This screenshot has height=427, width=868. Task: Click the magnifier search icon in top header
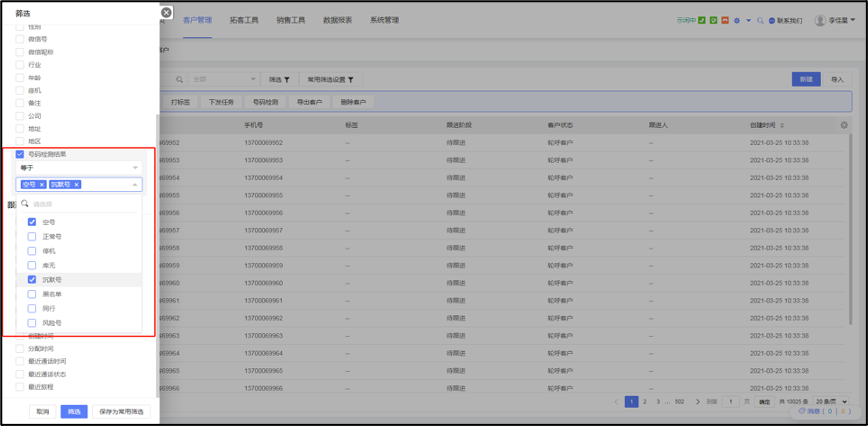[761, 20]
